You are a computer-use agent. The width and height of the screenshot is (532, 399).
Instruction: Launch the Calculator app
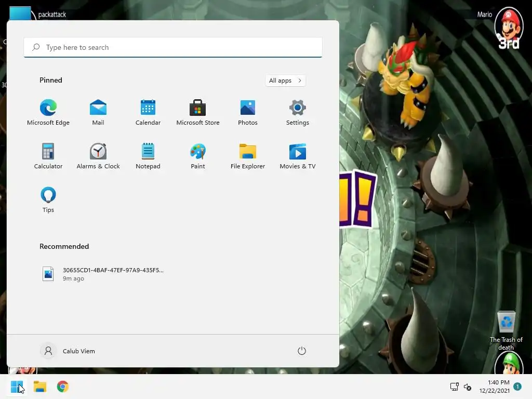point(48,156)
